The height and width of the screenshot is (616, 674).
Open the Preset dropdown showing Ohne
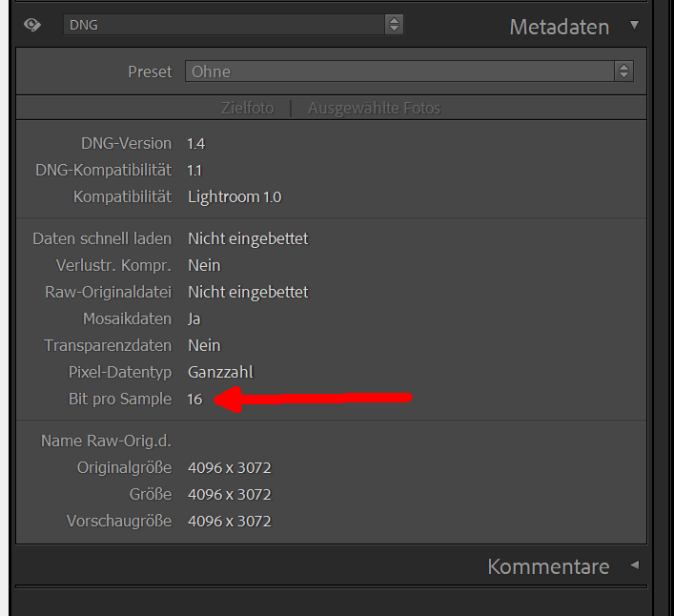[x=410, y=72]
